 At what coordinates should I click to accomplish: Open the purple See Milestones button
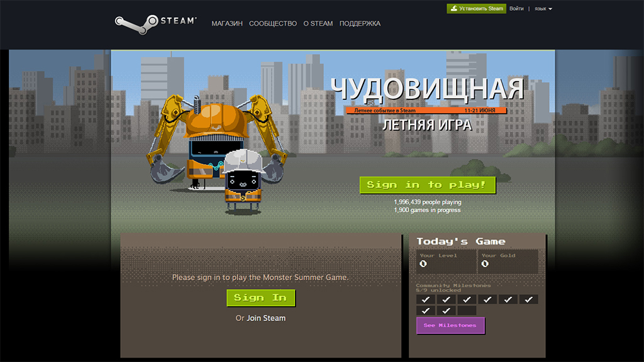[x=450, y=326]
